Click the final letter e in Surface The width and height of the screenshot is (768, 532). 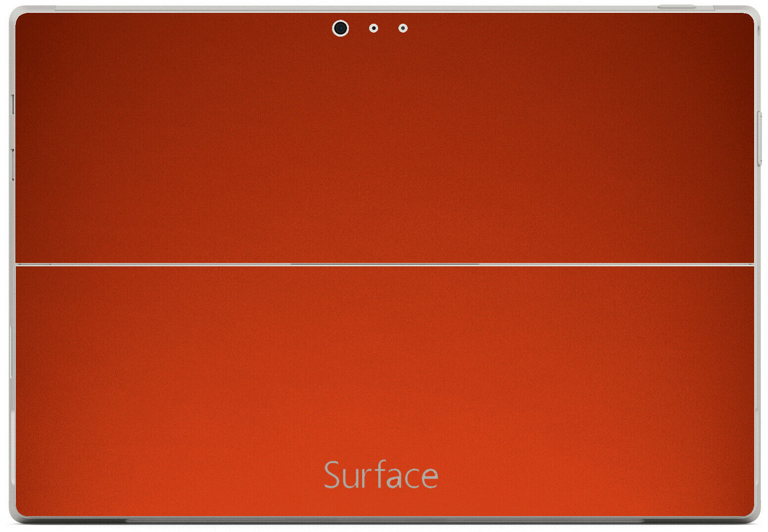pos(429,478)
